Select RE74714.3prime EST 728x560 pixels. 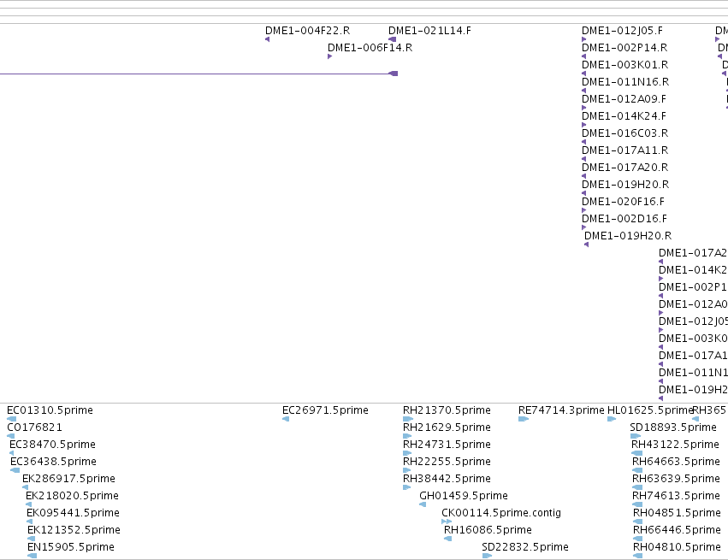[x=561, y=410]
